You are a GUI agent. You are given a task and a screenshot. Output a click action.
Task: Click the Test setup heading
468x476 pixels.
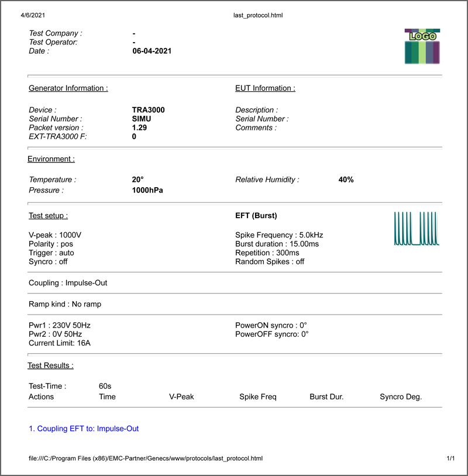[49, 216]
